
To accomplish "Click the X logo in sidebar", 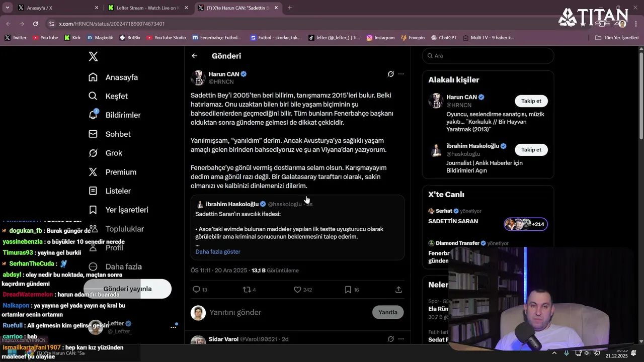I will (x=93, y=56).
